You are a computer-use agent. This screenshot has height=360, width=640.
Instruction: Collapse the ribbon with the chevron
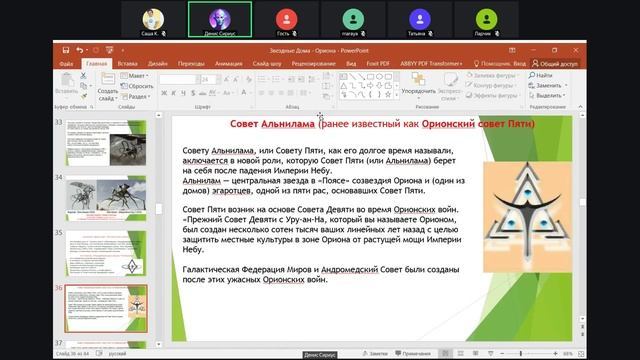(x=580, y=107)
